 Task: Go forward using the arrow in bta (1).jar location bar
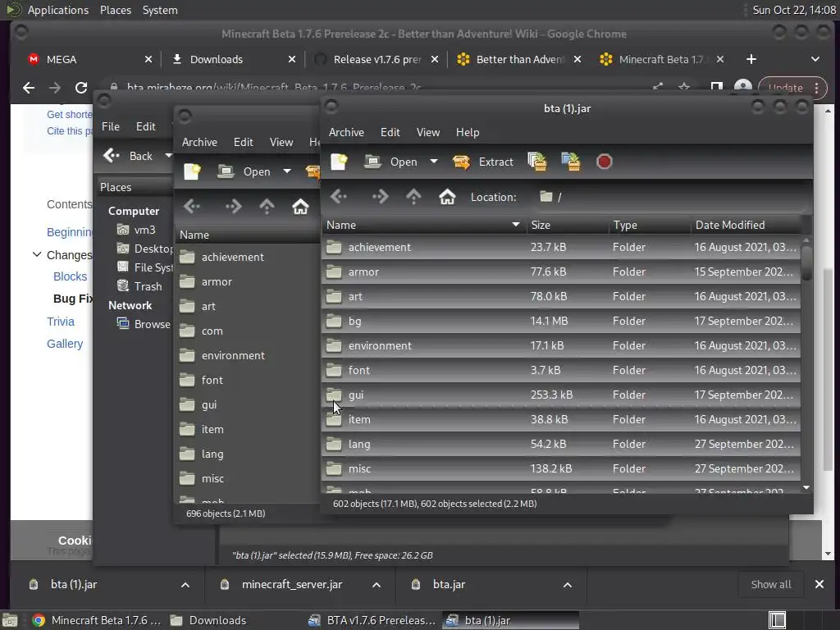click(x=380, y=197)
